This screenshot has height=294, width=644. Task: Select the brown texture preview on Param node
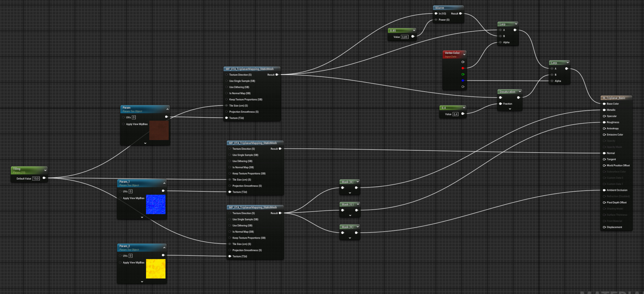(x=159, y=130)
